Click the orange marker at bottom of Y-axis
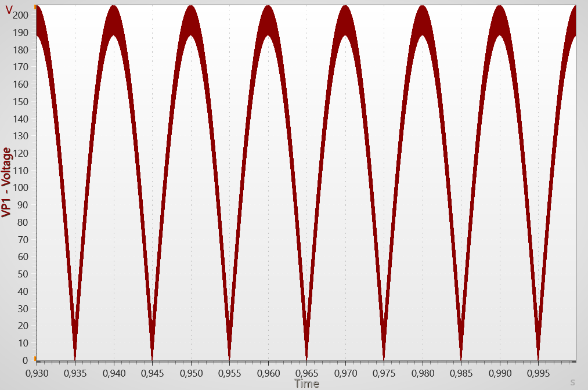The width and height of the screenshot is (588, 390). 35,358
